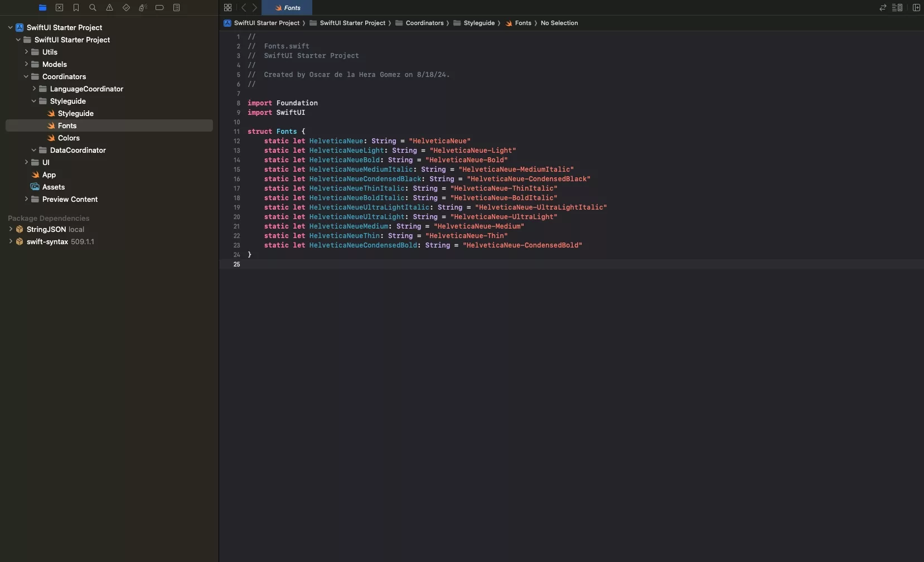This screenshot has height=562, width=924.
Task: Expand the UI folder
Action: pyautogui.click(x=26, y=162)
